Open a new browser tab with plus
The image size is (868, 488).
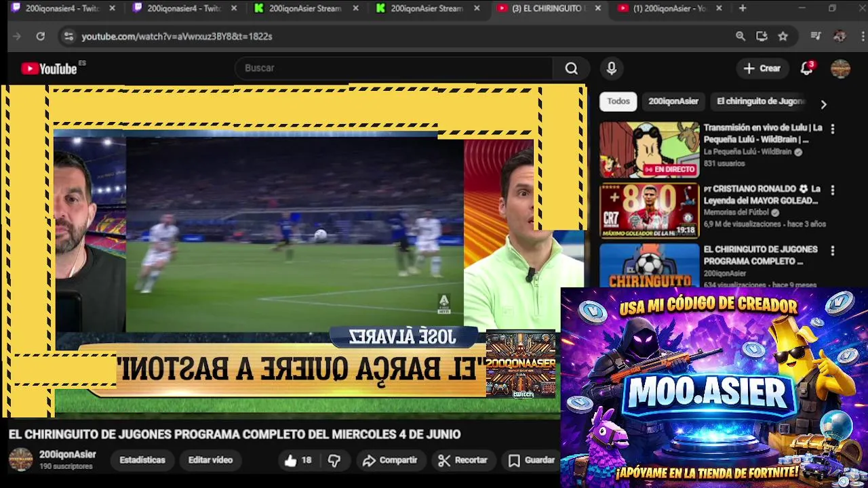(x=743, y=8)
